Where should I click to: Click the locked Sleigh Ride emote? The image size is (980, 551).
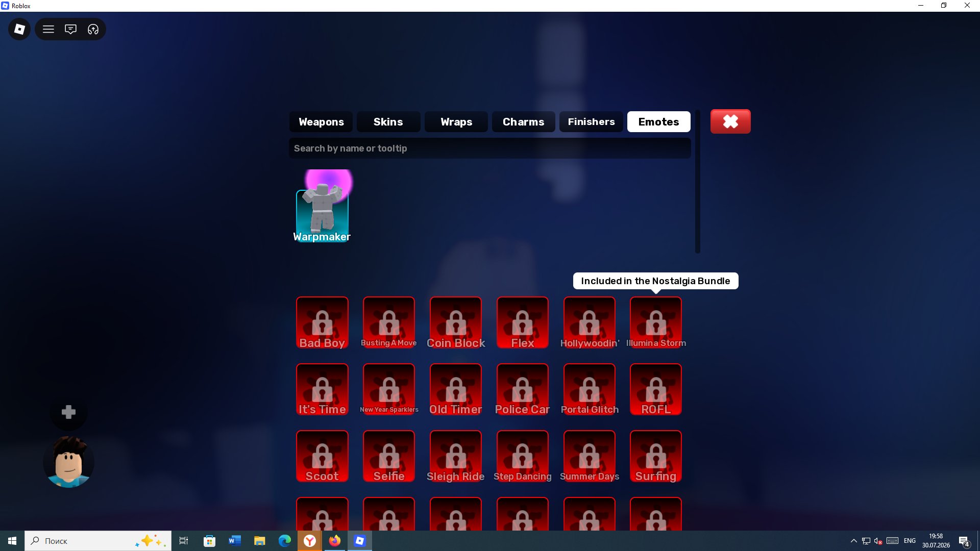point(456,456)
